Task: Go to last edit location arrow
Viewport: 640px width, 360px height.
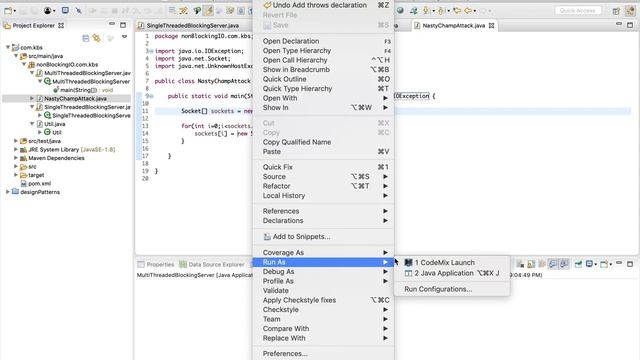Action: tap(457, 11)
